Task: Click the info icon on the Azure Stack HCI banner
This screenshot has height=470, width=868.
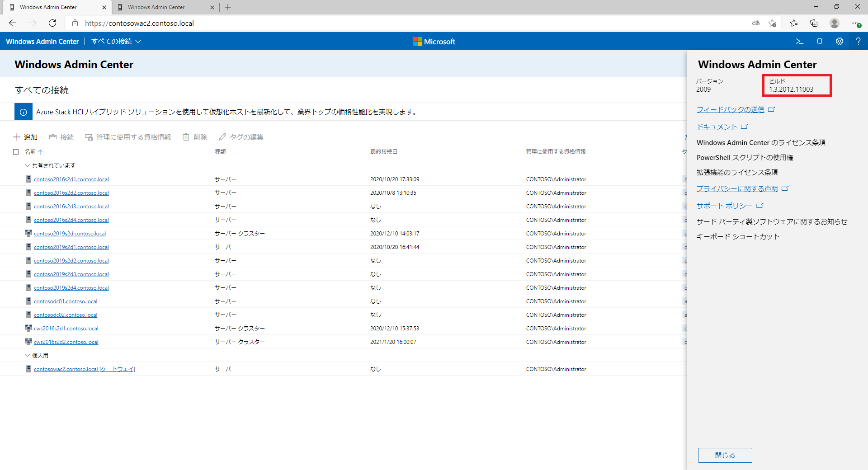Action: tap(24, 112)
